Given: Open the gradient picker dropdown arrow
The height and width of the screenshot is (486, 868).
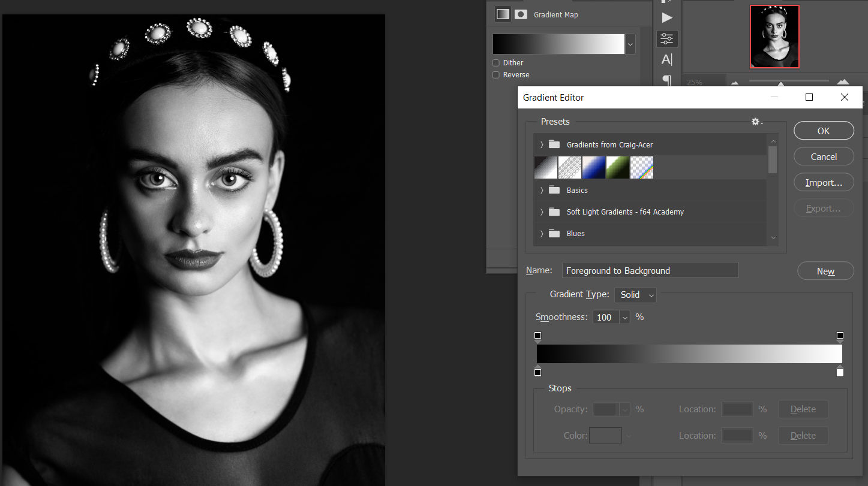Looking at the screenshot, I should pos(630,44).
